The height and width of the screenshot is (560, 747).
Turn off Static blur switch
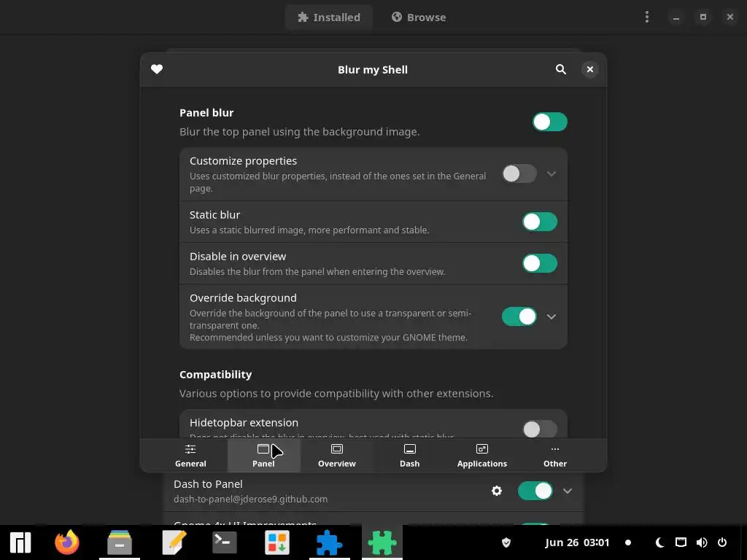pyautogui.click(x=540, y=222)
